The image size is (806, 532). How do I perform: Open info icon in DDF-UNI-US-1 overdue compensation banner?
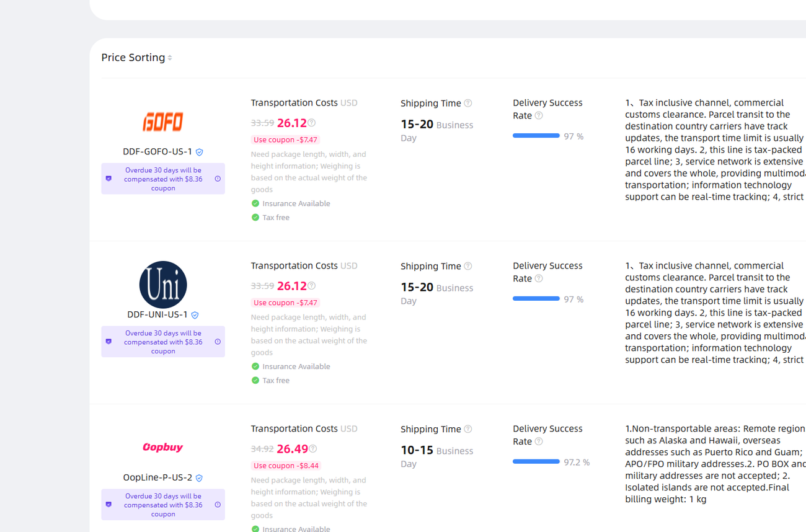[x=218, y=342]
